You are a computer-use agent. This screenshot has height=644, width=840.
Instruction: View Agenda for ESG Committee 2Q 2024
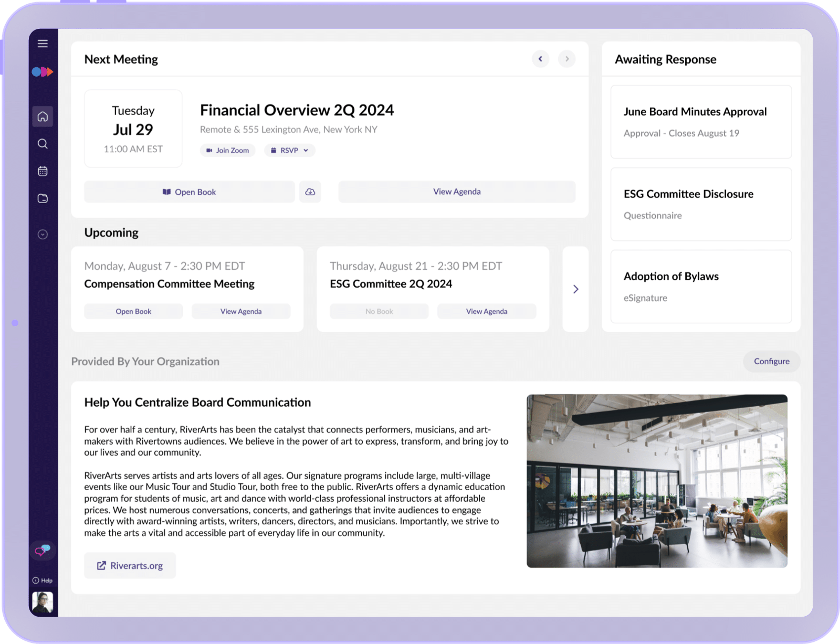point(487,311)
